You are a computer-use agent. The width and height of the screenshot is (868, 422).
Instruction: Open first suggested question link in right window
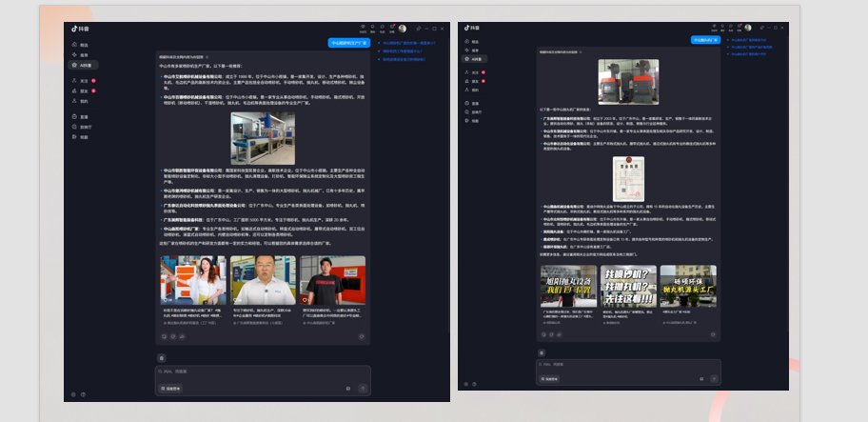tap(745, 40)
